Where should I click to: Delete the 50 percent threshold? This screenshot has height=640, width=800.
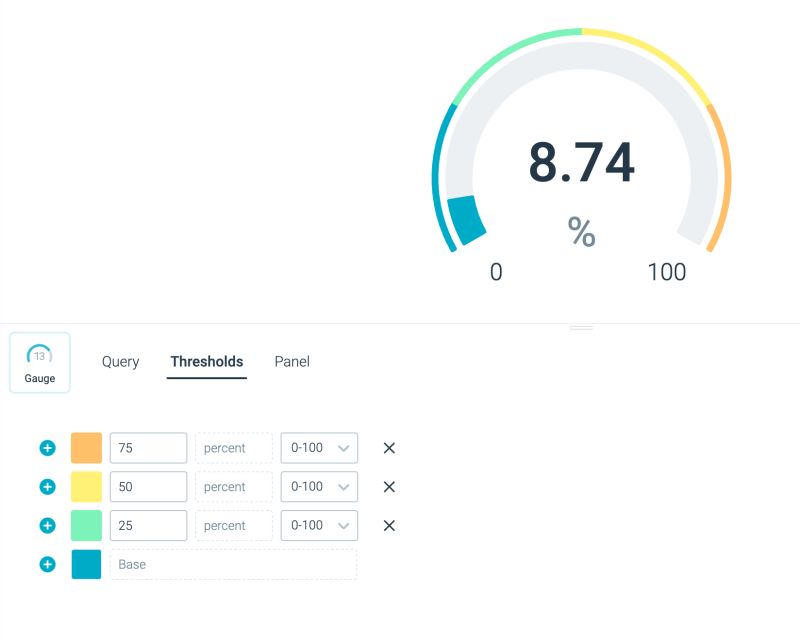[x=388, y=486]
